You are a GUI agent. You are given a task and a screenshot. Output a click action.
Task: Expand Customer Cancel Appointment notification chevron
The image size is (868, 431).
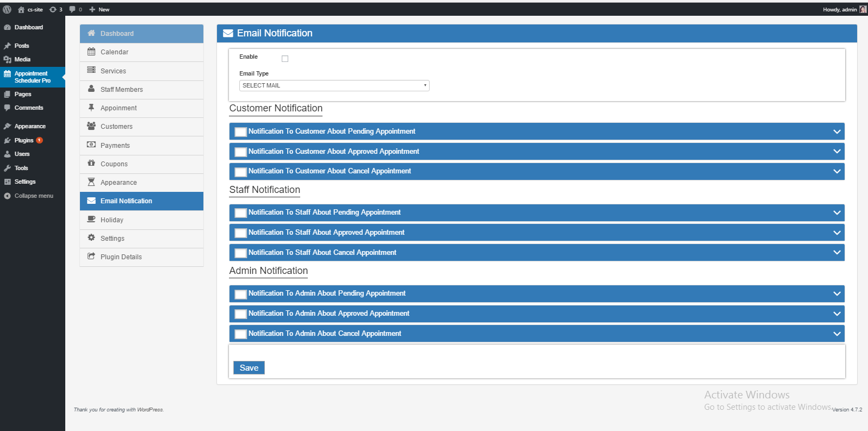pyautogui.click(x=836, y=171)
